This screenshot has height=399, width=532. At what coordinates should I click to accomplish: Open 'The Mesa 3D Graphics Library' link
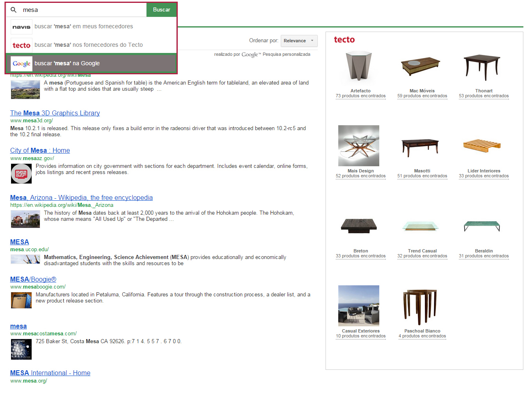55,113
